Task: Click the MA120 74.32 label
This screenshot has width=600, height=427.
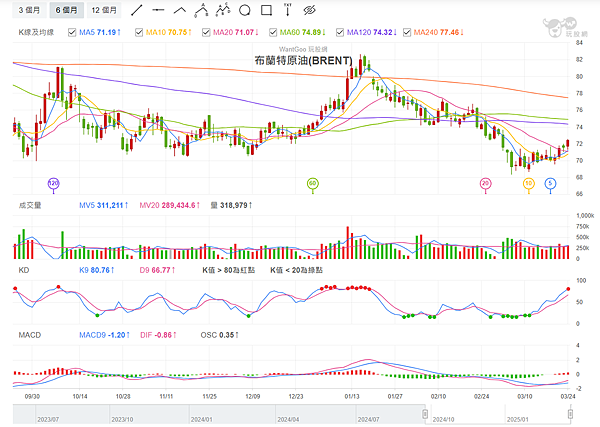Action: [372, 33]
